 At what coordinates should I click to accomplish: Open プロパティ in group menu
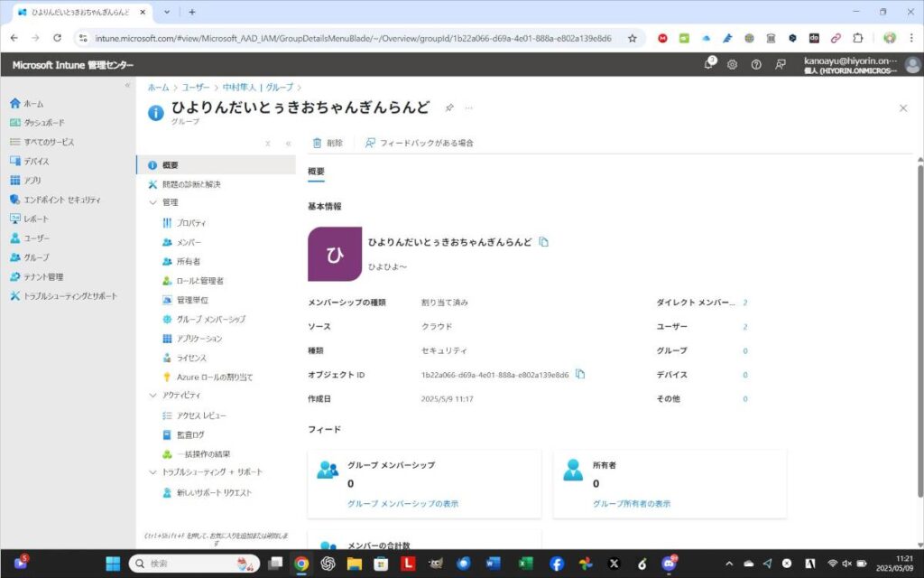(x=184, y=223)
